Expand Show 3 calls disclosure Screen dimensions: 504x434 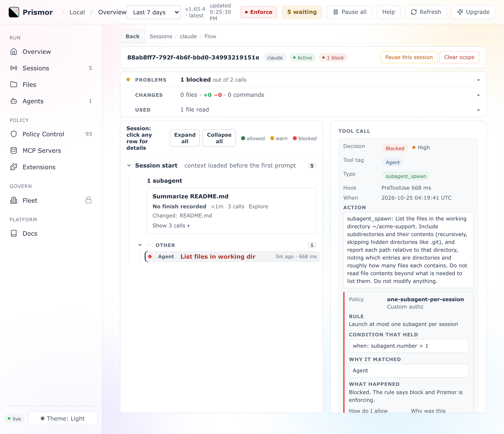pyautogui.click(x=171, y=225)
